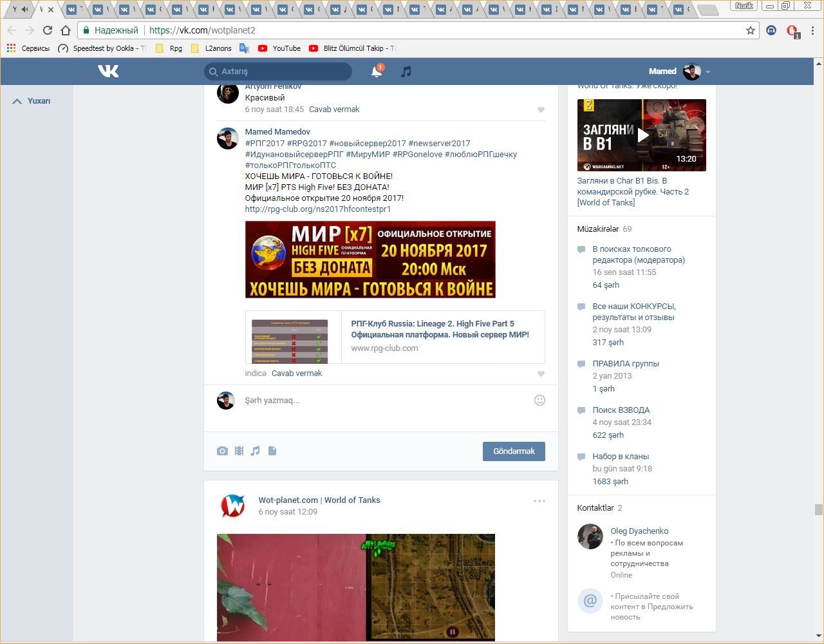Click the address bar URL
This screenshot has width=824, height=644.
tap(202, 30)
